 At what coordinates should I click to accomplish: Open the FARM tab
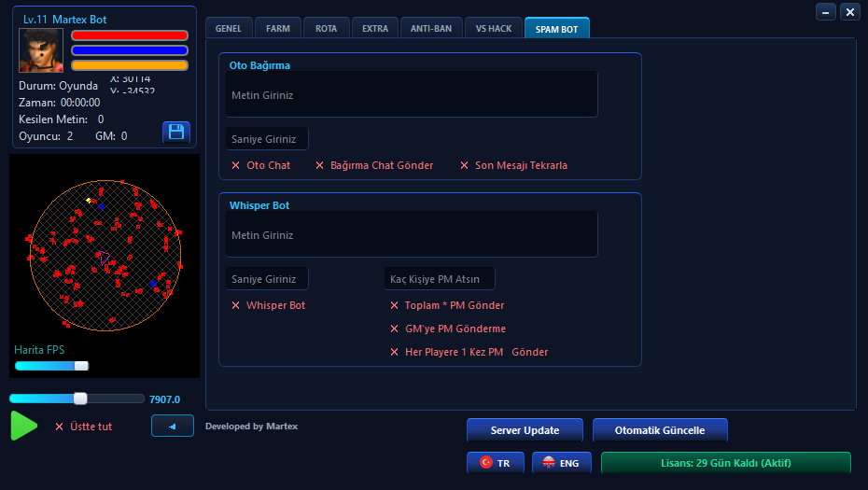pyautogui.click(x=278, y=28)
